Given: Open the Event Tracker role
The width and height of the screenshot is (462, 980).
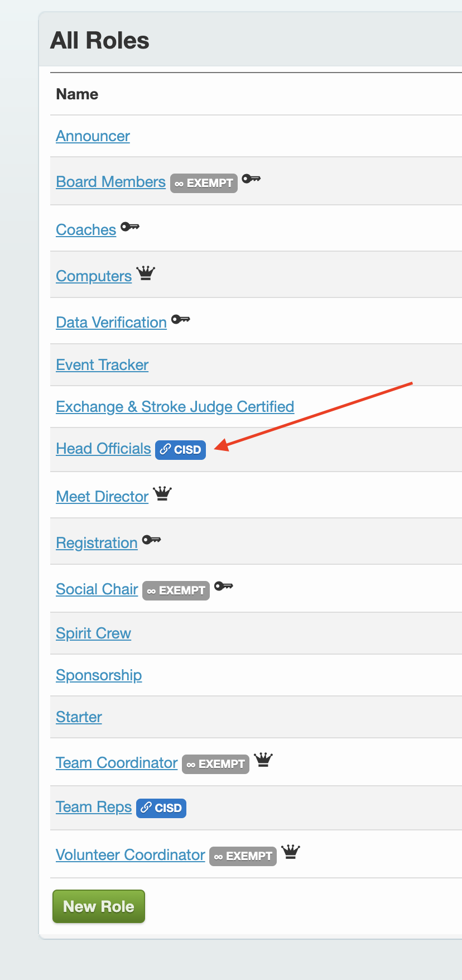Looking at the screenshot, I should click(x=102, y=365).
